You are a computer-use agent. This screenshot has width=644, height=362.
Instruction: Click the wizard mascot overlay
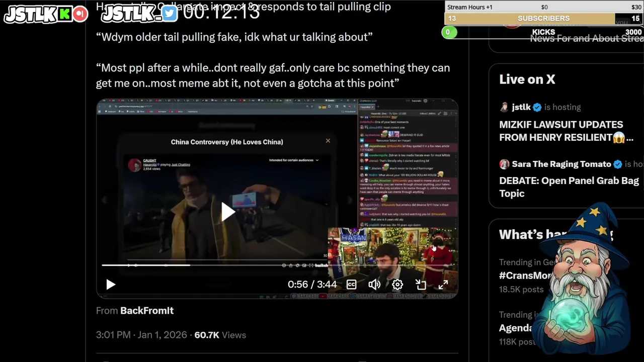584,279
